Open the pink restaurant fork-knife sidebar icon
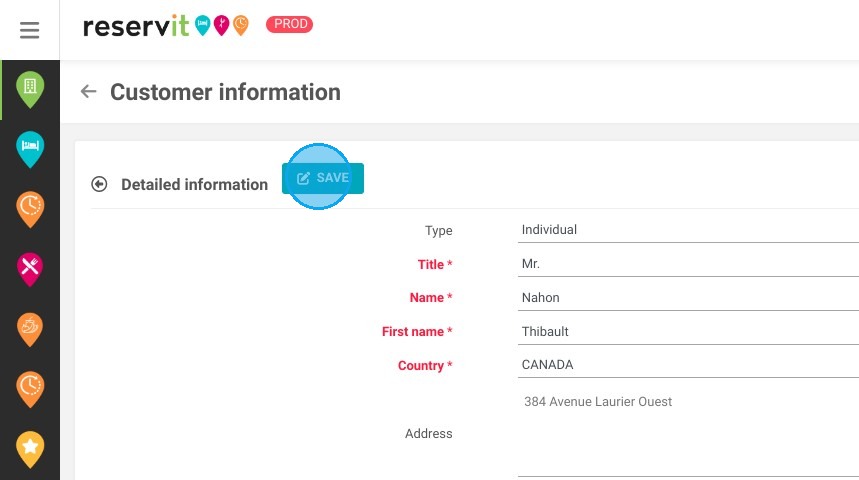The image size is (859, 480). click(30, 269)
